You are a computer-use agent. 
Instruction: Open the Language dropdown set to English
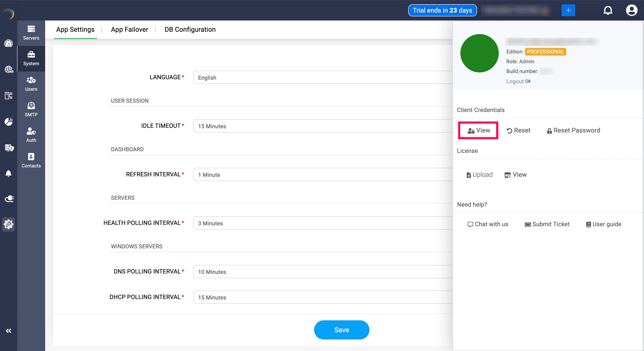pos(322,78)
